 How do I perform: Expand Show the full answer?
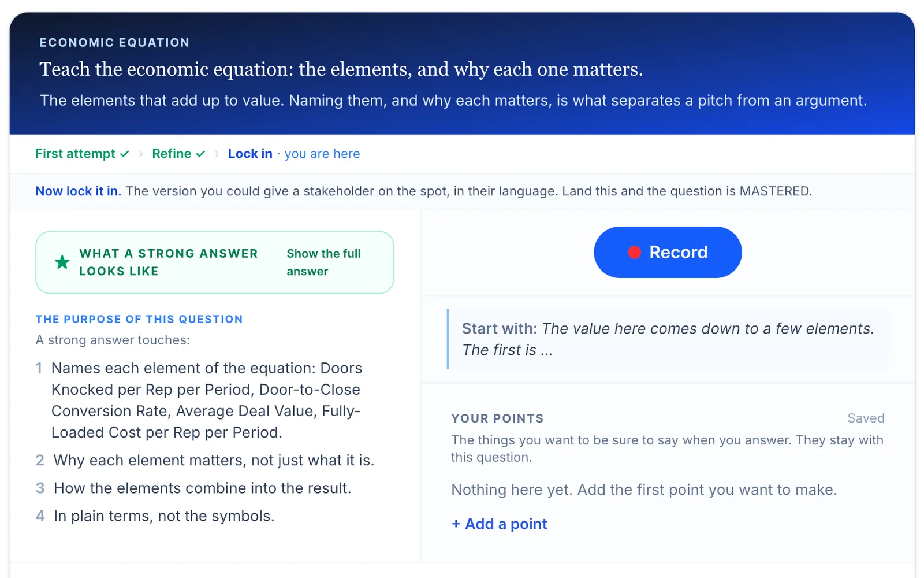(x=323, y=262)
